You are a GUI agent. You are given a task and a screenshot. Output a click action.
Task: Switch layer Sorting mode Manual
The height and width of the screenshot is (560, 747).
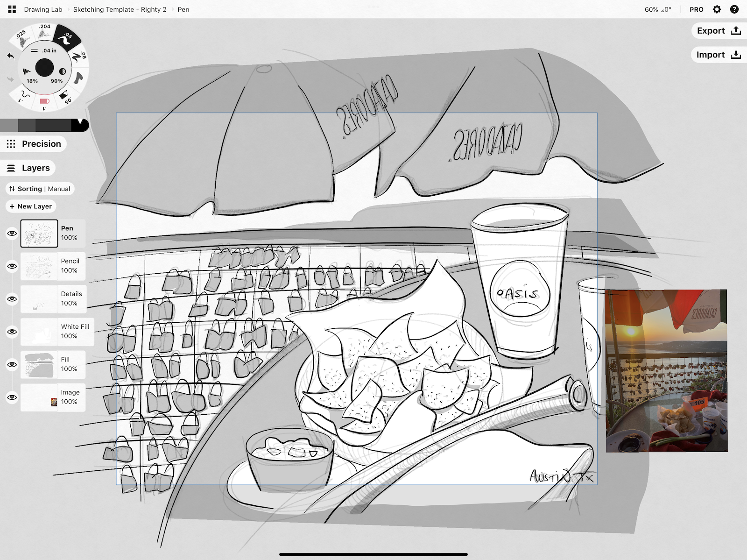click(x=40, y=189)
